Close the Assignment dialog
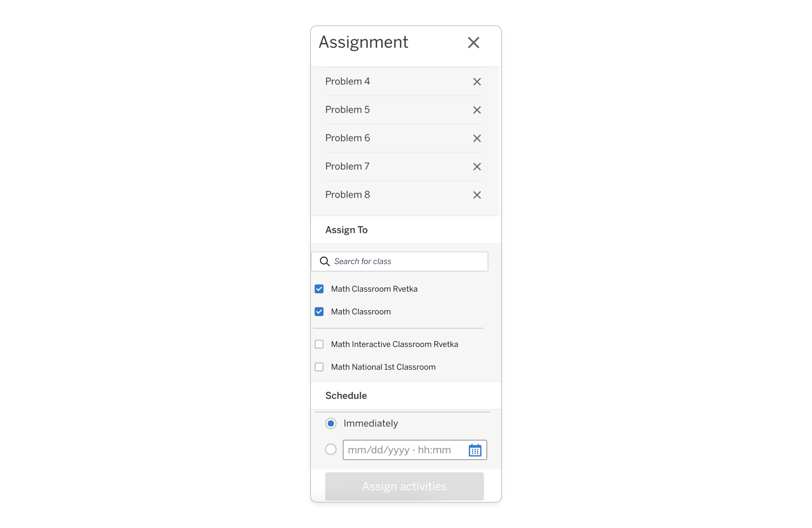812x528 pixels. click(x=474, y=43)
